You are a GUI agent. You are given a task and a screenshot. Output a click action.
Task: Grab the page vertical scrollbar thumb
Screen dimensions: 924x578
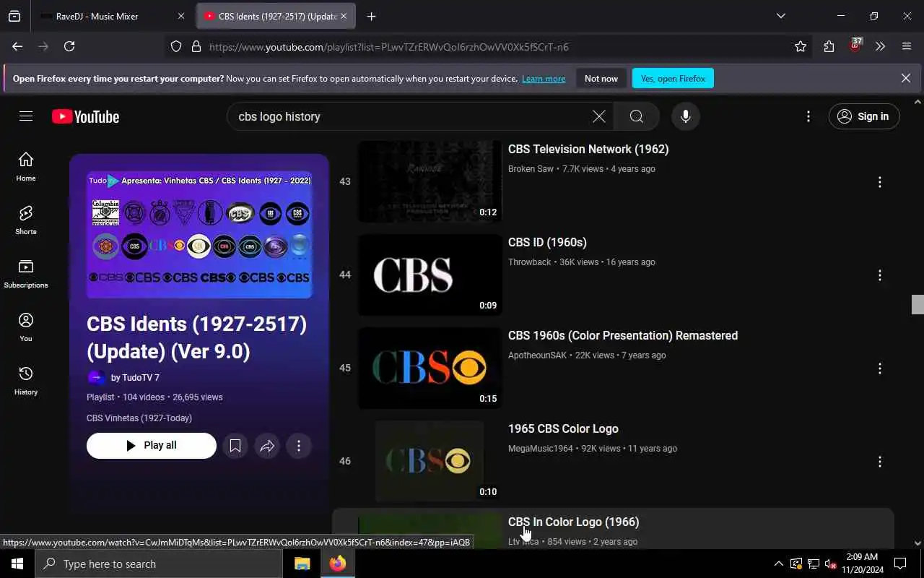[918, 304]
